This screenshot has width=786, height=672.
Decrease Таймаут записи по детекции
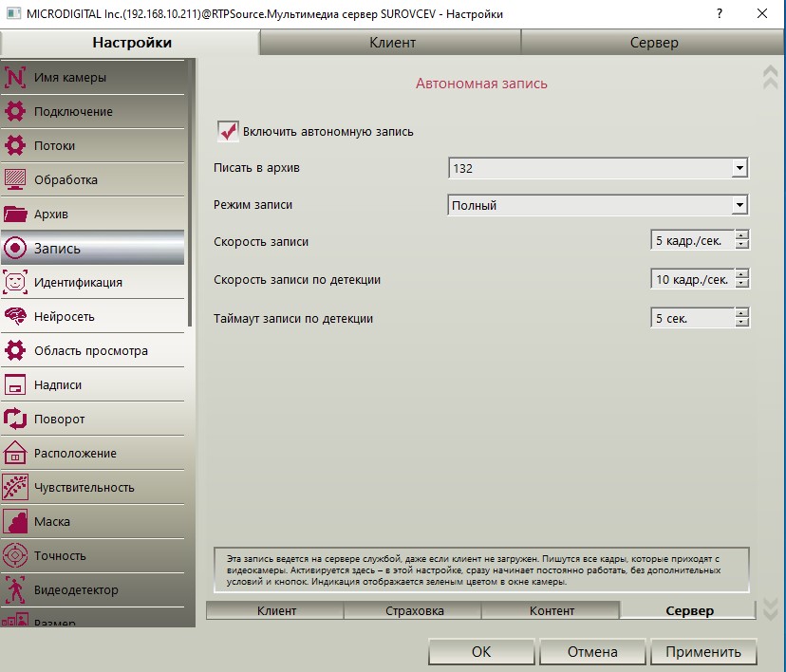(x=742, y=322)
